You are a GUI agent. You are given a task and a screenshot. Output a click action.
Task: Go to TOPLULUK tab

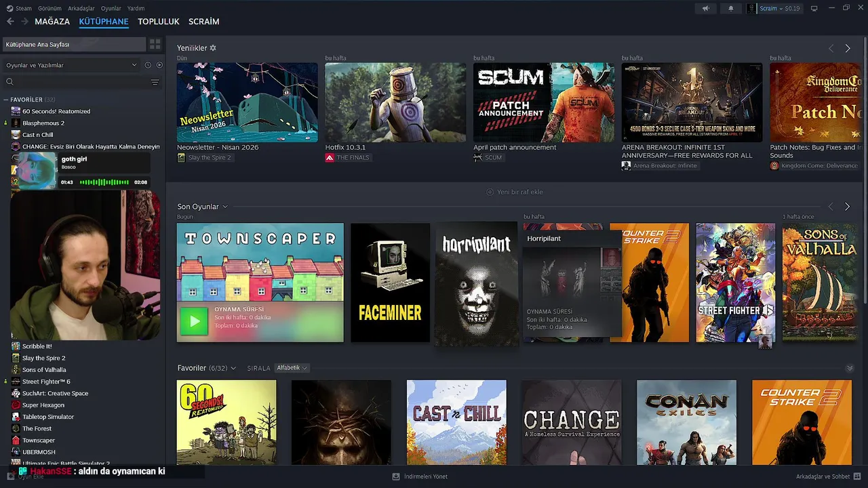click(159, 22)
